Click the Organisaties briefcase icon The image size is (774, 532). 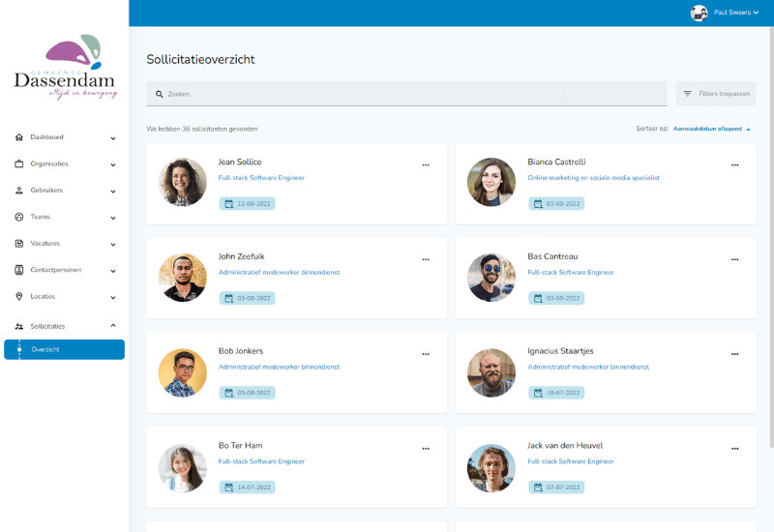click(19, 163)
